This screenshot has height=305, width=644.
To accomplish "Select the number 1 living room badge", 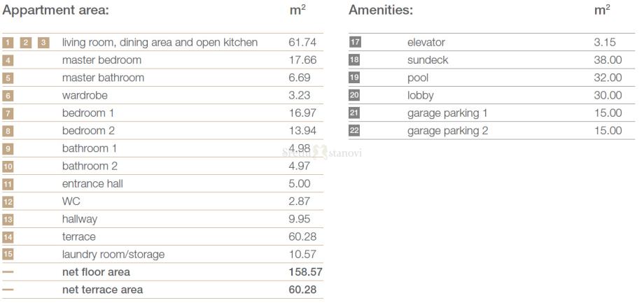I will pyautogui.click(x=8, y=43).
